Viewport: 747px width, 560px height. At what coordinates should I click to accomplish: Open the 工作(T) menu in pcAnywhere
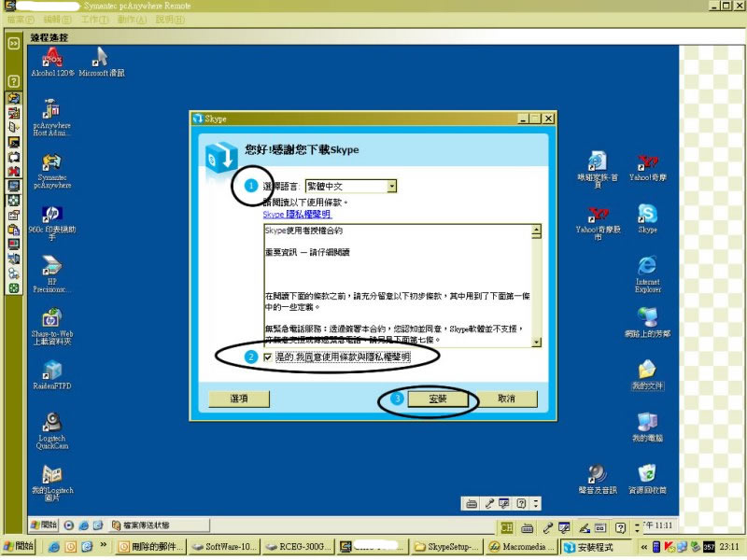[95, 20]
